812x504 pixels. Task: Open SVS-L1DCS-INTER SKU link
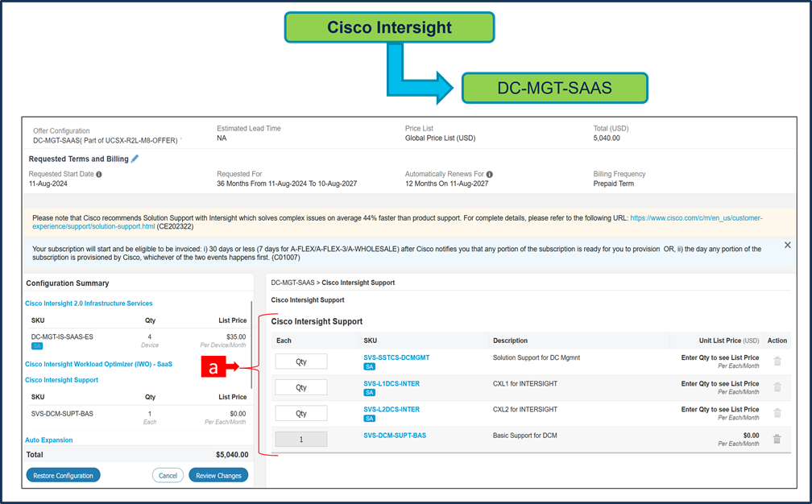click(x=391, y=383)
